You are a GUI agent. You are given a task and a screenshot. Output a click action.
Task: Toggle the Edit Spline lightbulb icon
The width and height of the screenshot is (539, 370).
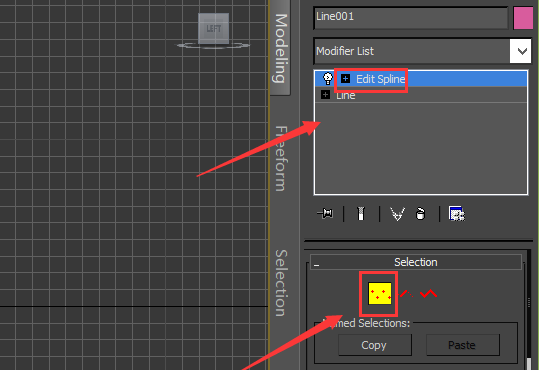pyautogui.click(x=328, y=79)
